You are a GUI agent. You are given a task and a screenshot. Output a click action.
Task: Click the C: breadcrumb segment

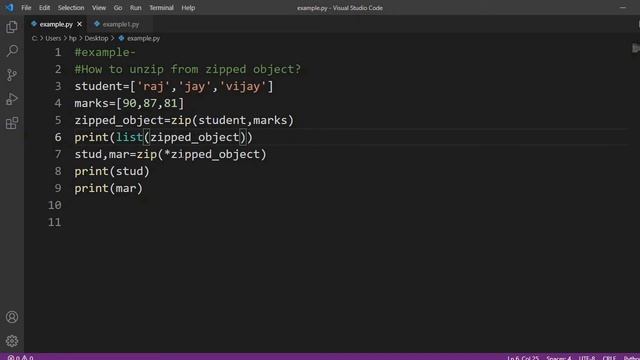35,38
